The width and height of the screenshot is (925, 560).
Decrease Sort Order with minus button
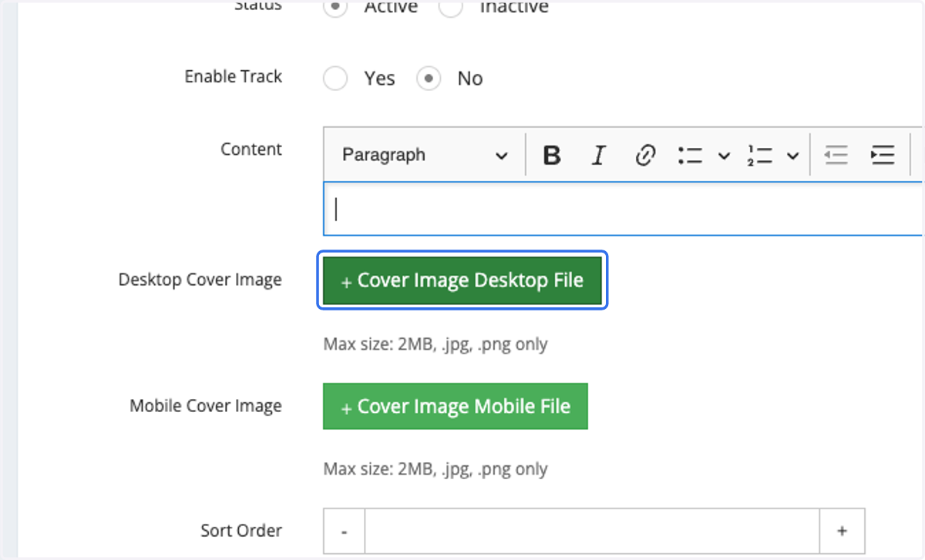click(344, 531)
